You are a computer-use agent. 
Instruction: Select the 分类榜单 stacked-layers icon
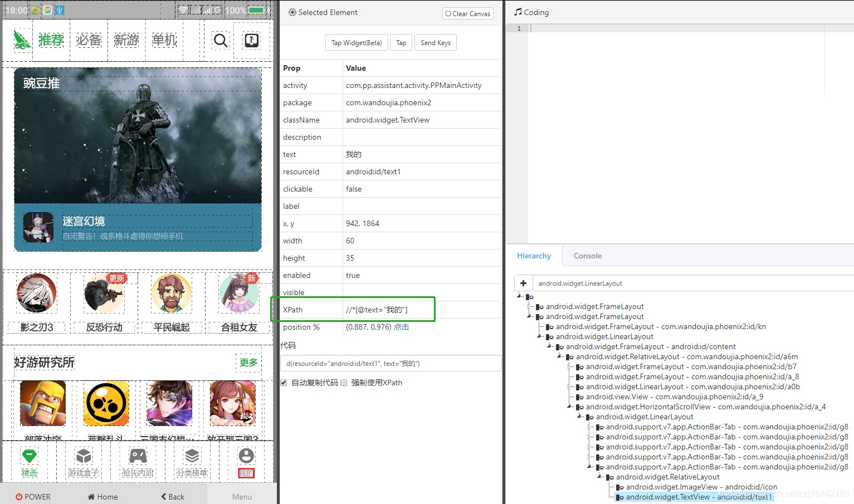pos(192,457)
